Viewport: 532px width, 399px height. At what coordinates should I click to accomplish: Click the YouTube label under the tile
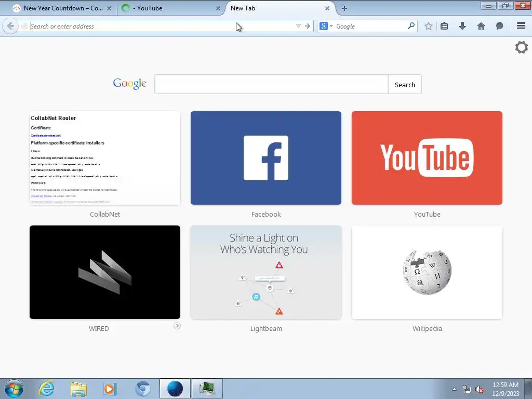[427, 214]
